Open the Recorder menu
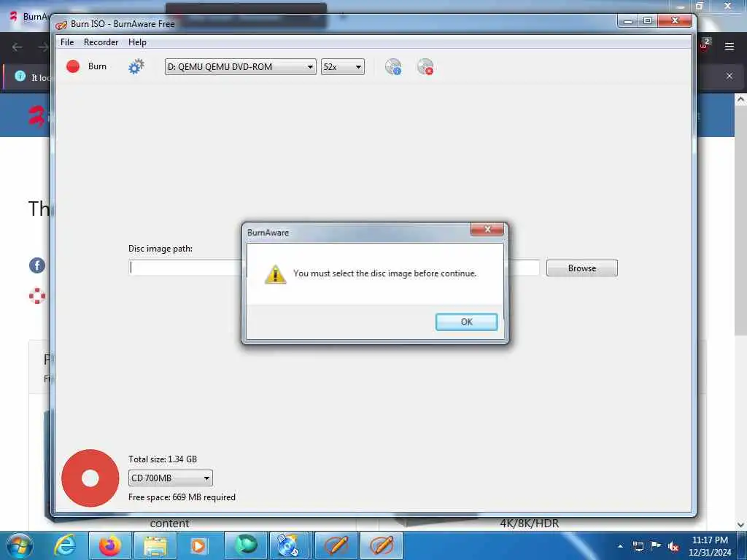The image size is (747, 560). click(x=101, y=42)
